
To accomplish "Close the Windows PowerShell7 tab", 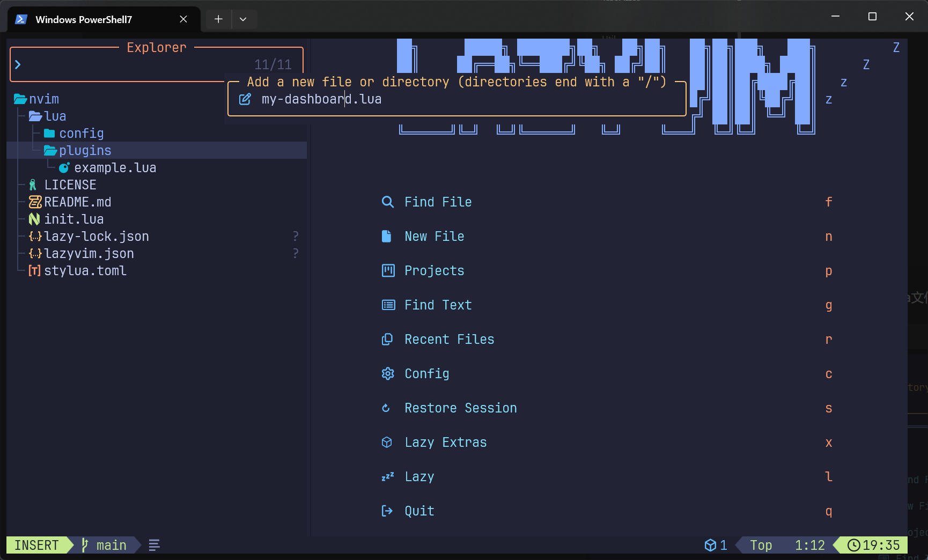I will pyautogui.click(x=183, y=19).
